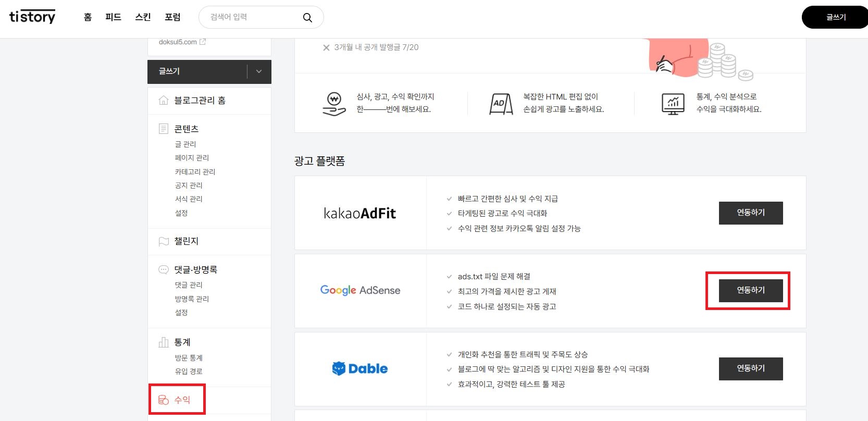Expand the 글쓰기 dropdown arrow in sidebar

(x=259, y=71)
